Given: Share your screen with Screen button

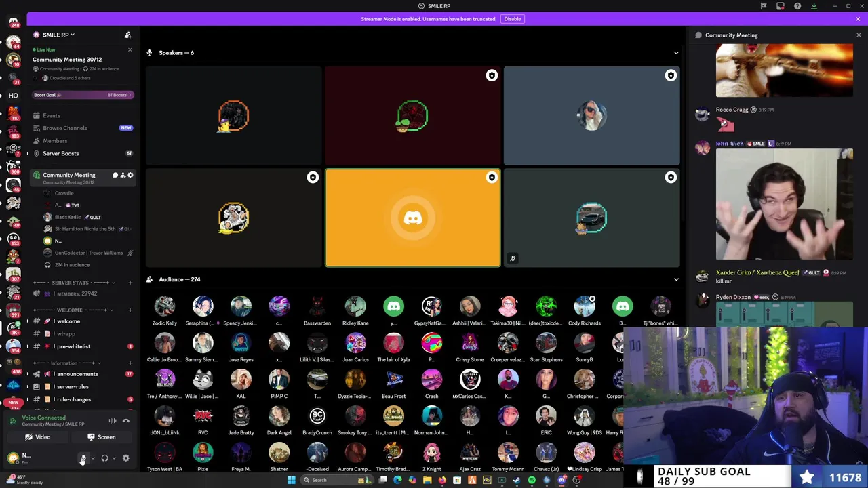Looking at the screenshot, I should coord(102,437).
